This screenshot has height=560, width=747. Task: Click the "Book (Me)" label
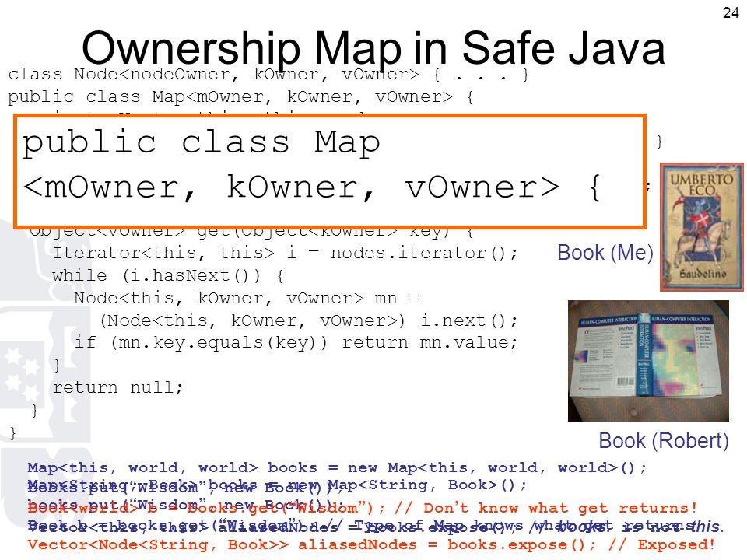click(605, 253)
